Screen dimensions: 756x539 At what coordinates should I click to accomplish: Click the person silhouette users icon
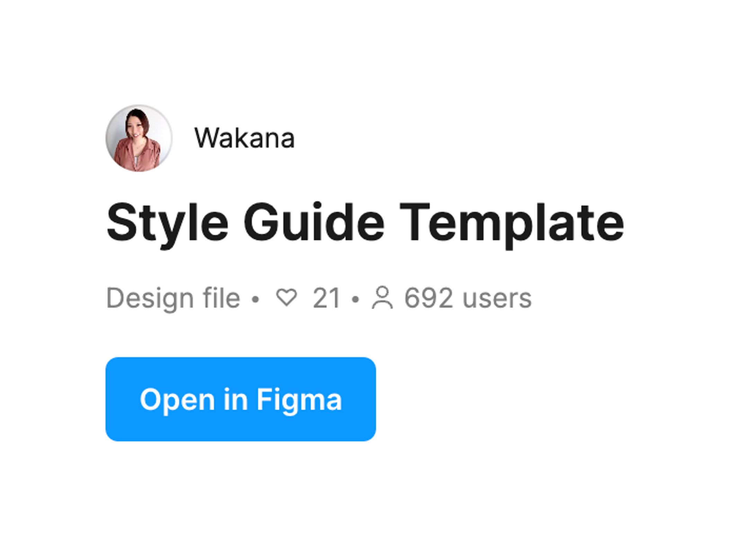click(382, 297)
